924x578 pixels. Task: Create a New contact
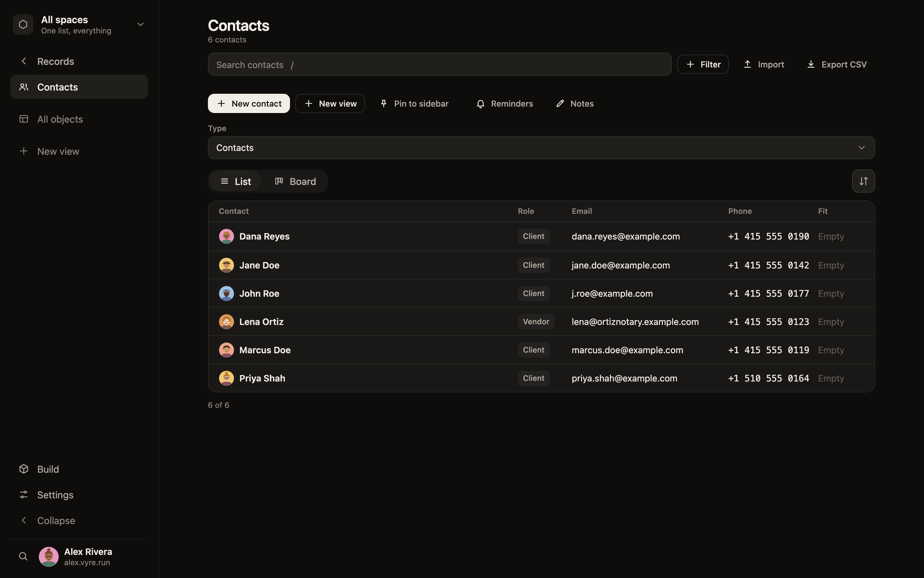click(249, 104)
